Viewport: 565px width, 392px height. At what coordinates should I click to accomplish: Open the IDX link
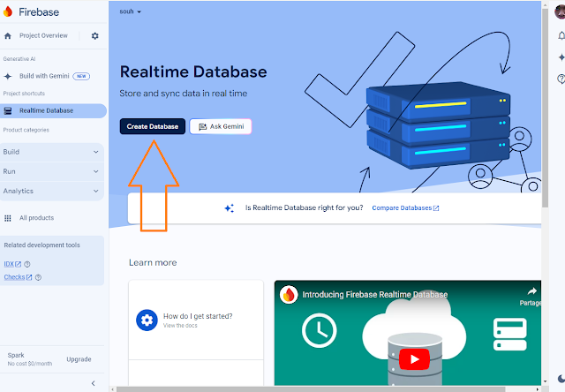click(x=12, y=264)
